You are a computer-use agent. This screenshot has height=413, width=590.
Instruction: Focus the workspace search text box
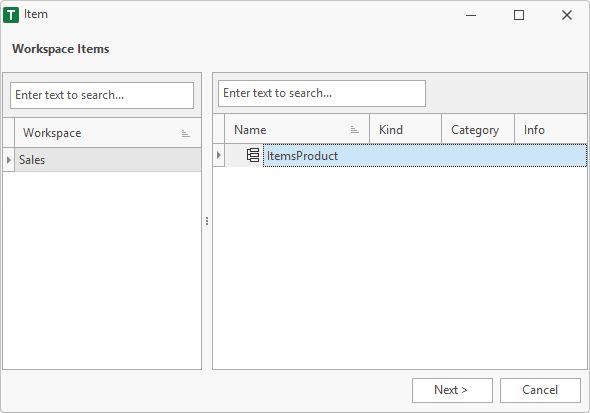tap(102, 96)
